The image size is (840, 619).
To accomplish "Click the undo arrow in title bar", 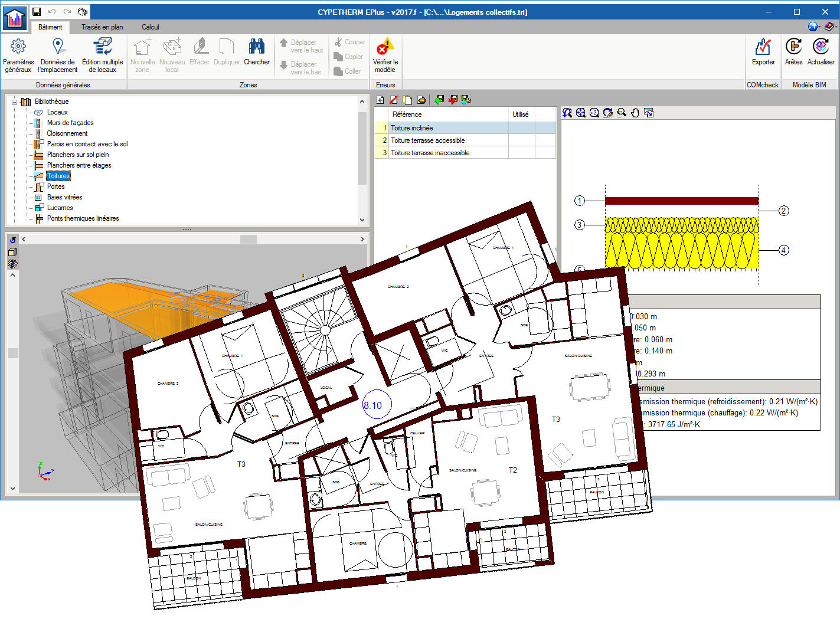I will (x=52, y=12).
